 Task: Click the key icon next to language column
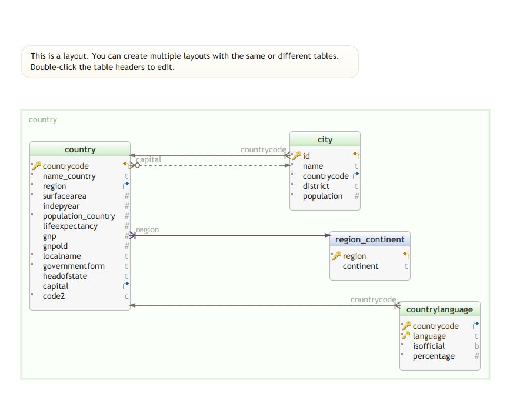click(x=406, y=336)
